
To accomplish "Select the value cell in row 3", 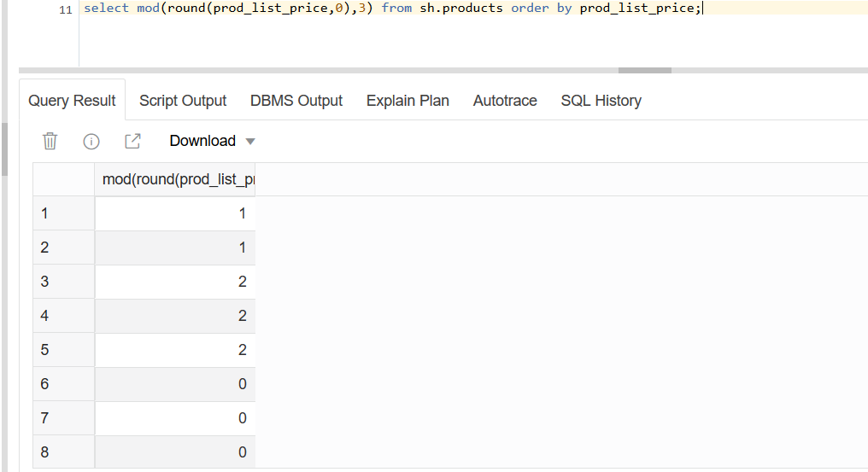I will click(x=175, y=282).
